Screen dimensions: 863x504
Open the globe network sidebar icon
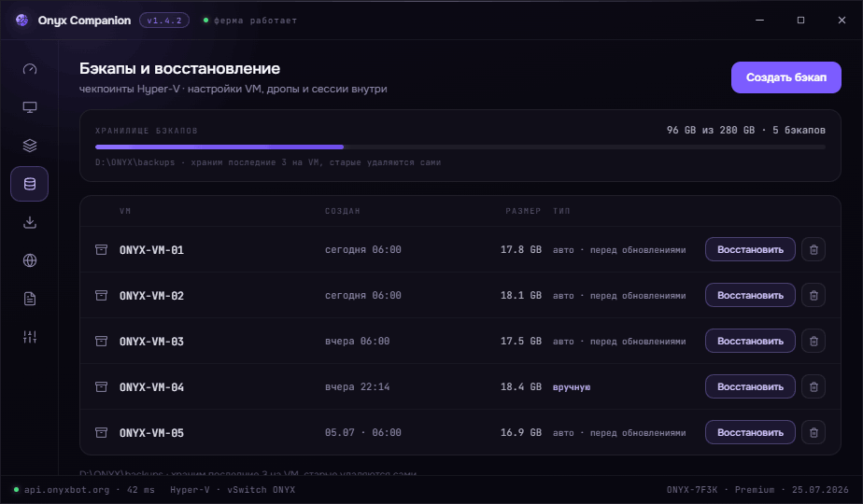click(30, 260)
